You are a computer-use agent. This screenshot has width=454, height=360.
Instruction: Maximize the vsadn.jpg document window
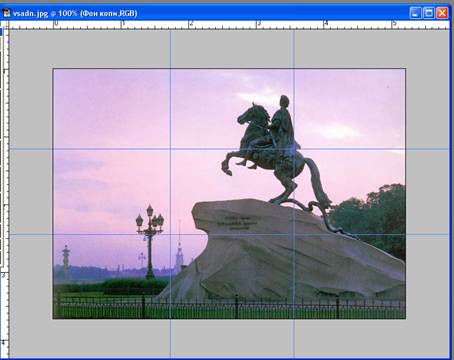(429, 13)
